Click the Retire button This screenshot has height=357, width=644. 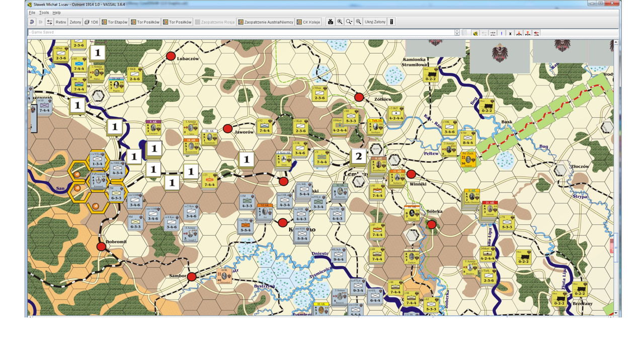[x=61, y=22]
